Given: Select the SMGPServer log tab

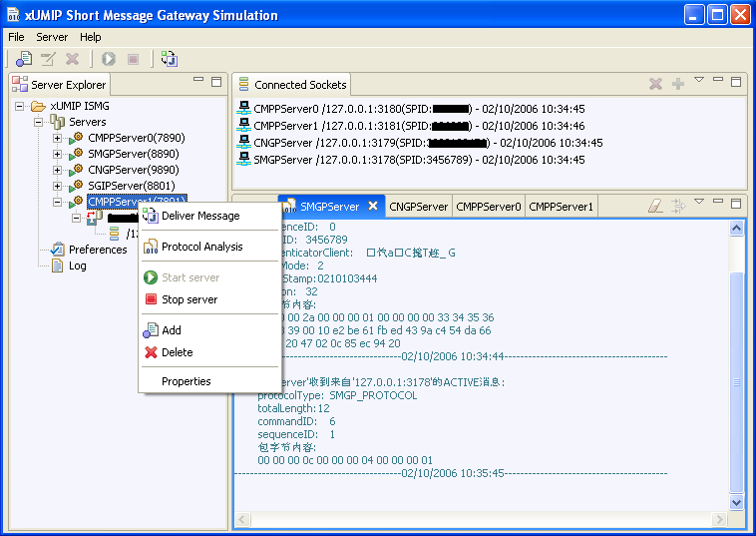Looking at the screenshot, I should click(329, 207).
